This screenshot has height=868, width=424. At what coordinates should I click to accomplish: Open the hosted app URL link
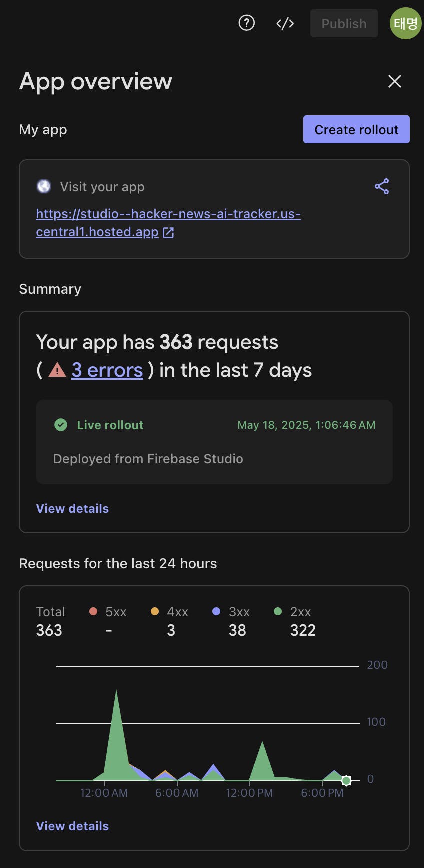[x=168, y=214]
